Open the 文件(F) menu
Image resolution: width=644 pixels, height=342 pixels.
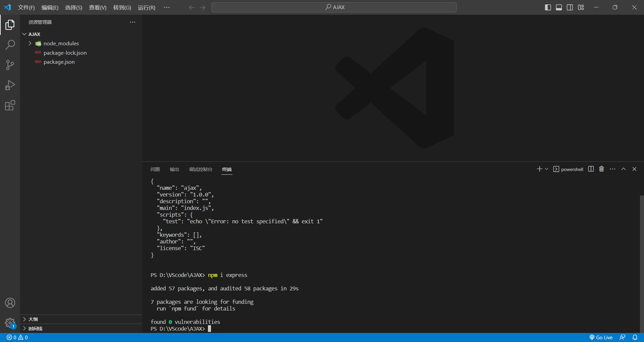26,7
